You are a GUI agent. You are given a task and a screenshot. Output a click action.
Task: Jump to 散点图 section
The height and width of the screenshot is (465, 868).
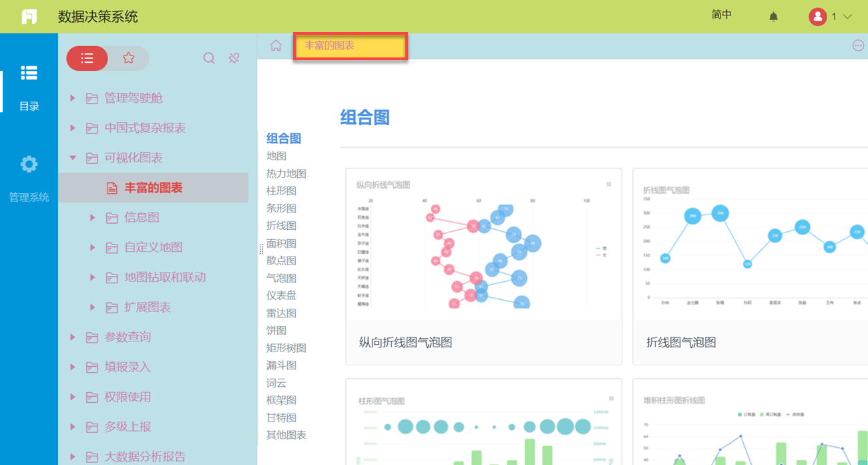coord(281,261)
